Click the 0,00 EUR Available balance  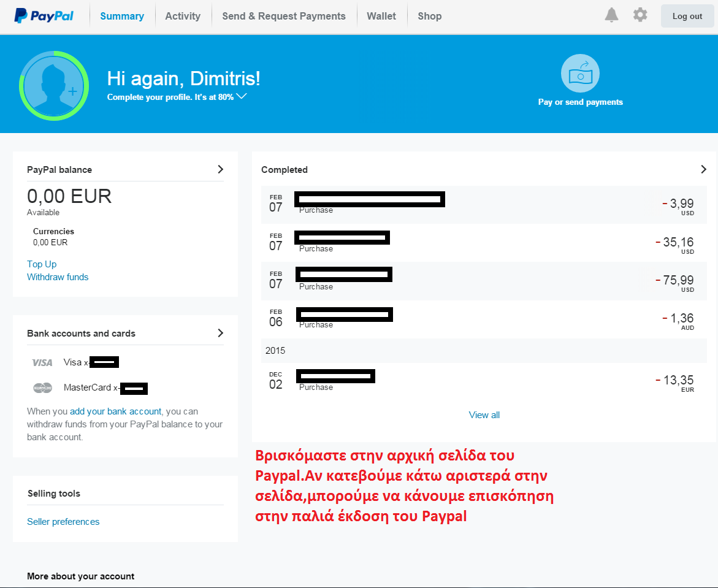(69, 202)
